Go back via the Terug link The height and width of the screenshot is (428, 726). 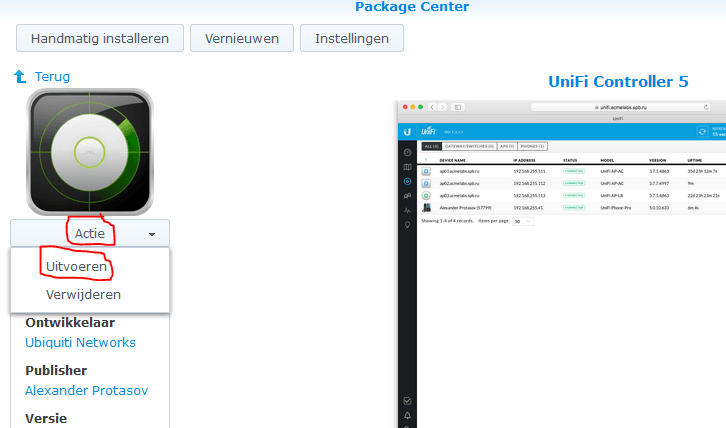[52, 76]
